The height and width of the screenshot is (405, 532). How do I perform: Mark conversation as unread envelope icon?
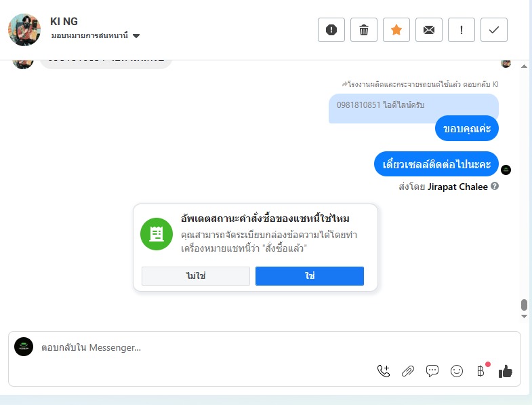[x=429, y=30]
